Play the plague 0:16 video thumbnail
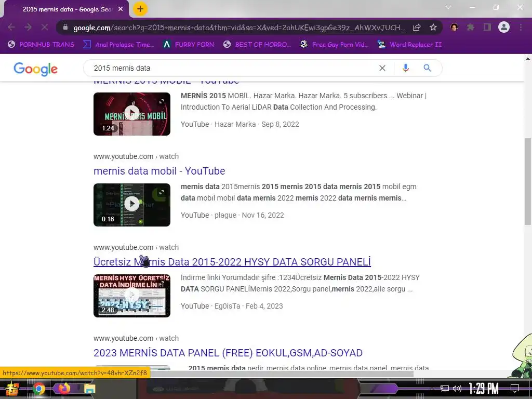 pos(132,205)
